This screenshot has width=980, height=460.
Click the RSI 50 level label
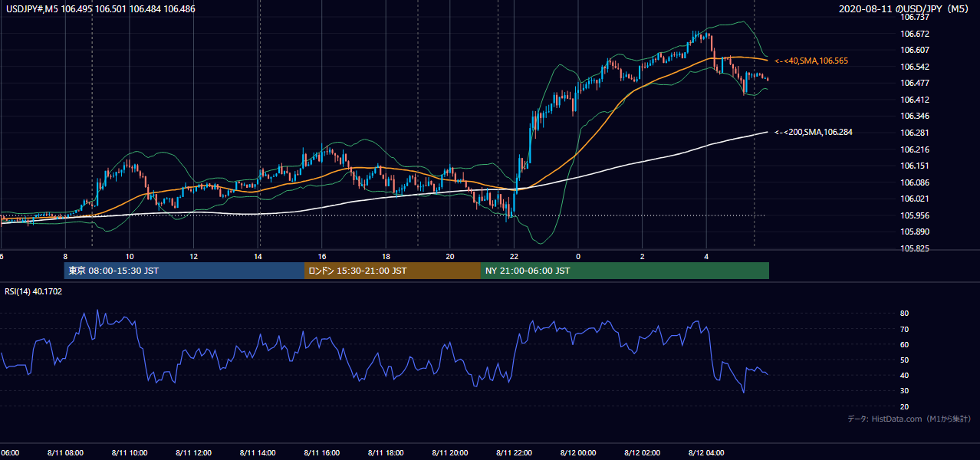pyautogui.click(x=904, y=360)
